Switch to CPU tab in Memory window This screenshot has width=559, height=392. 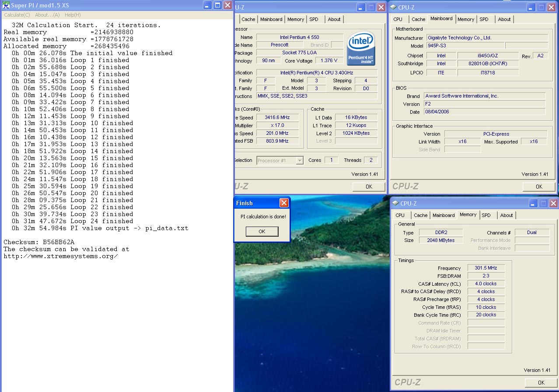[400, 215]
